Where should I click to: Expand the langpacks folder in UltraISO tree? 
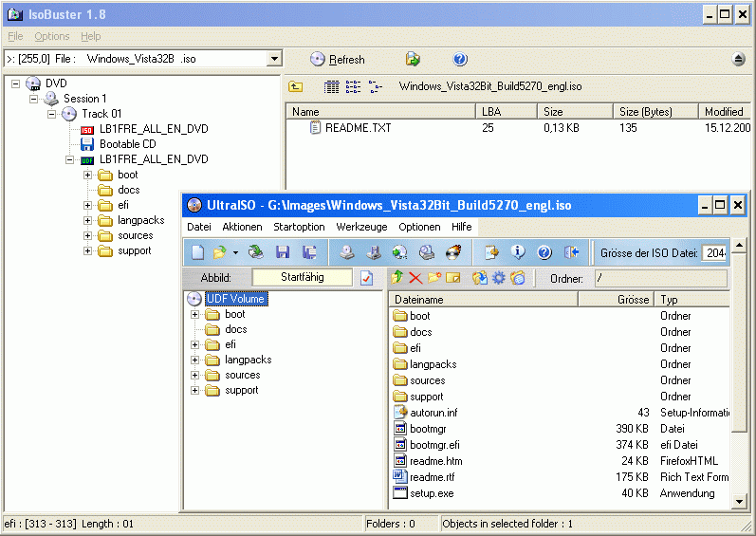[194, 360]
